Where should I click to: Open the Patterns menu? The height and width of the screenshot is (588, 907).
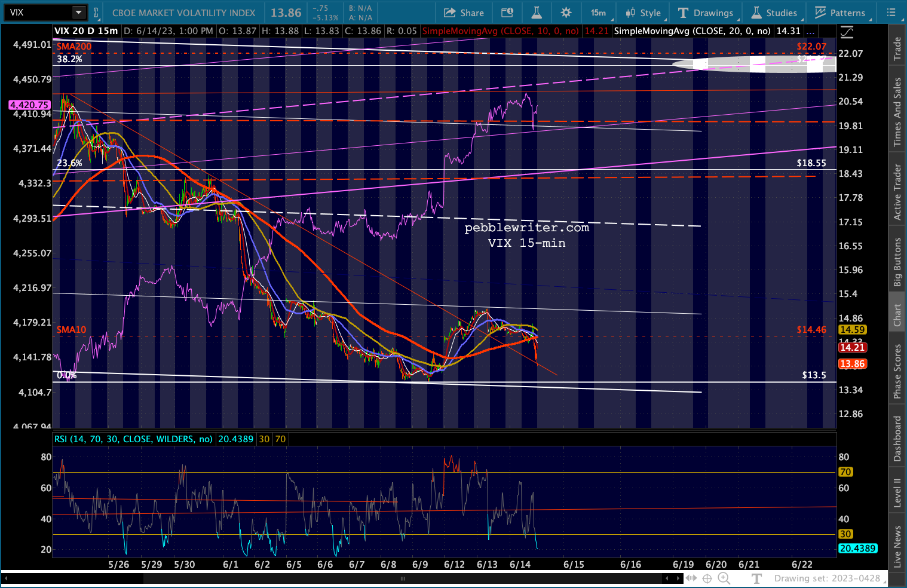840,13
